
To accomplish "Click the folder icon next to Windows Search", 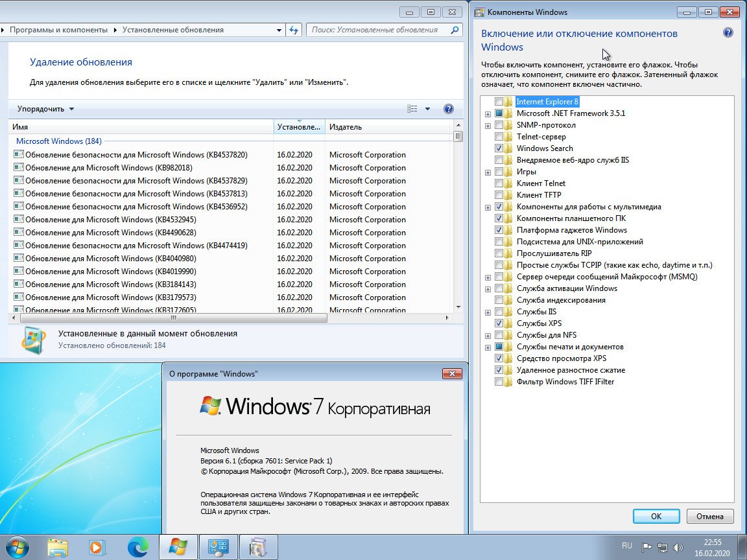I will 509,148.
